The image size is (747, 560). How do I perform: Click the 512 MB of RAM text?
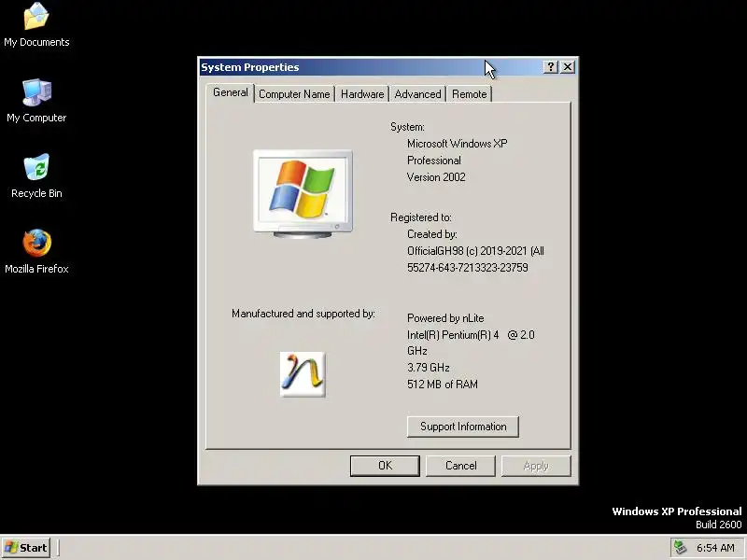pyautogui.click(x=442, y=385)
